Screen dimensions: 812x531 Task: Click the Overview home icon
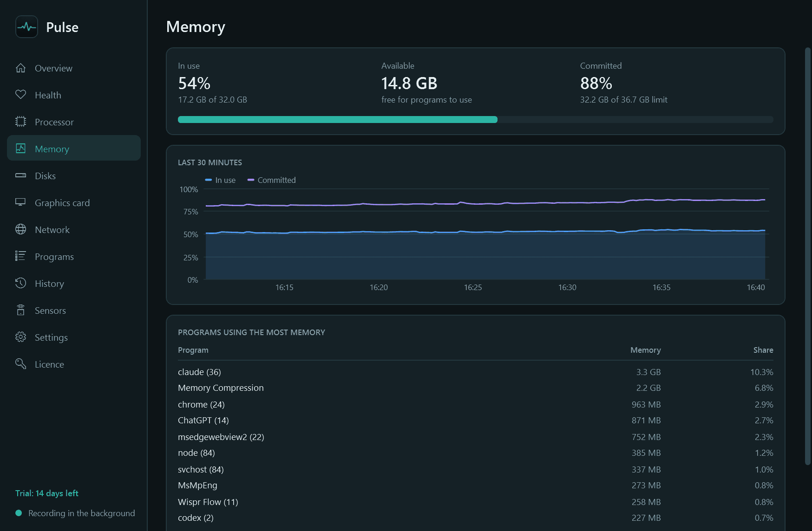(x=20, y=68)
